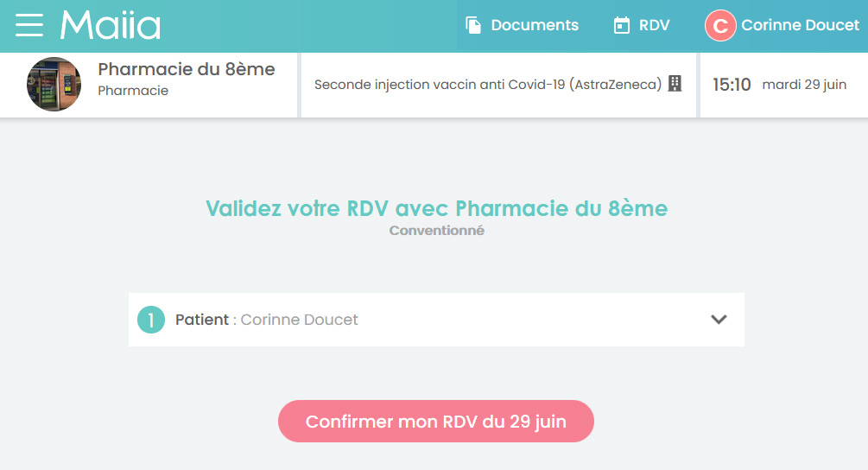Image resolution: width=868 pixels, height=470 pixels.
Task: Click the building icon after AstraZeneca
Action: pyautogui.click(x=675, y=84)
